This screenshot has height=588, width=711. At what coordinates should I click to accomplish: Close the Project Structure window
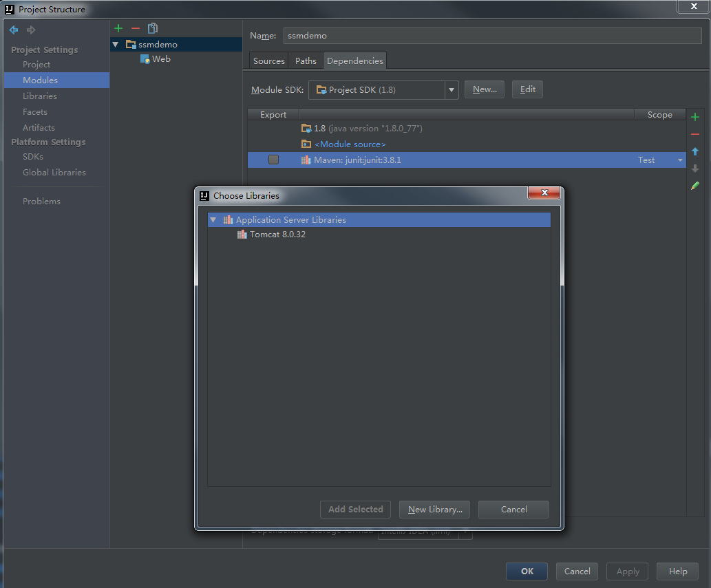pos(694,6)
